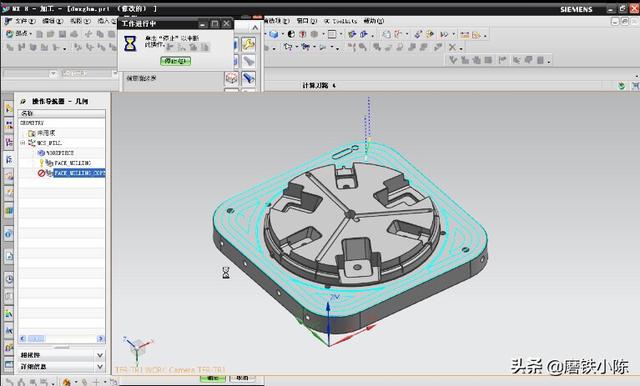Open the selection filter dropdown

pyautogui.click(x=53, y=73)
